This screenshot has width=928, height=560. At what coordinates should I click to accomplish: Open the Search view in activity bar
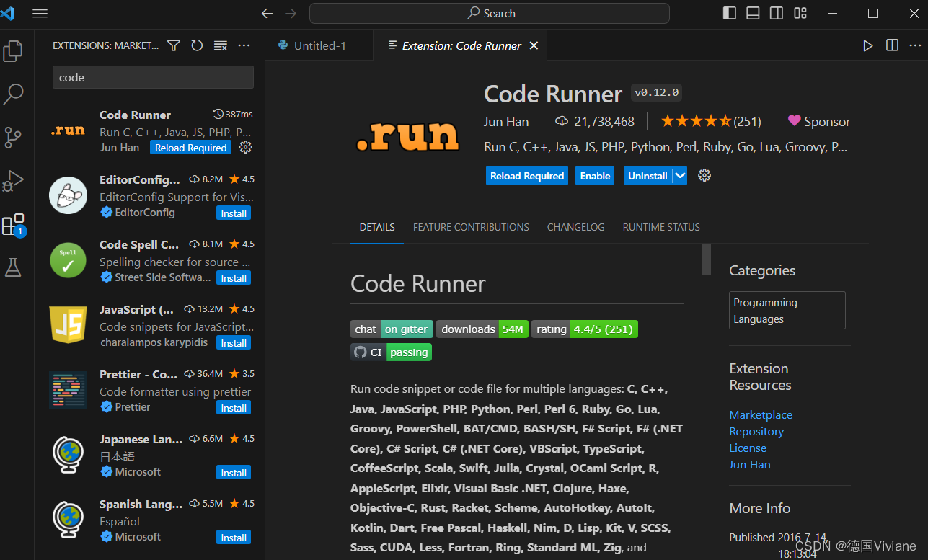click(x=13, y=94)
